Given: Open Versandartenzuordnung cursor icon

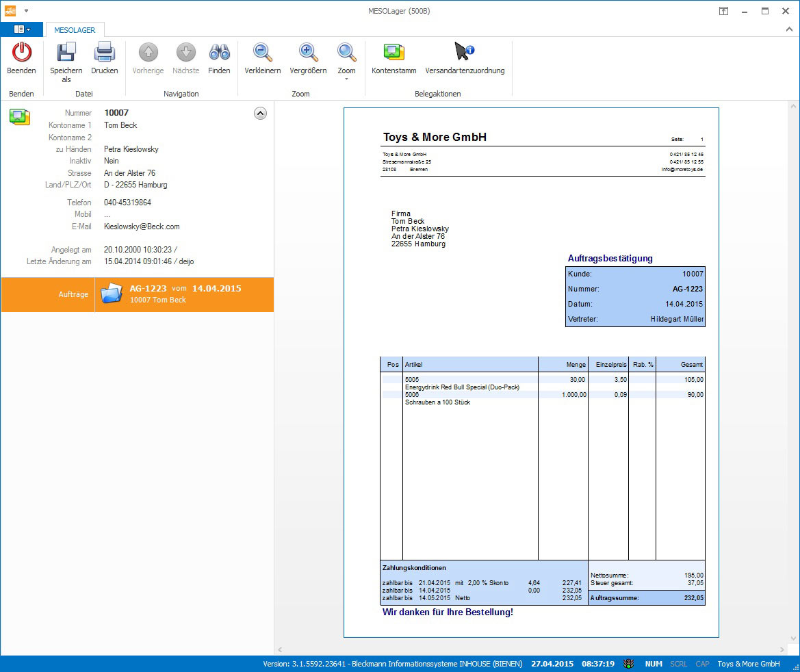Looking at the screenshot, I should click(465, 51).
